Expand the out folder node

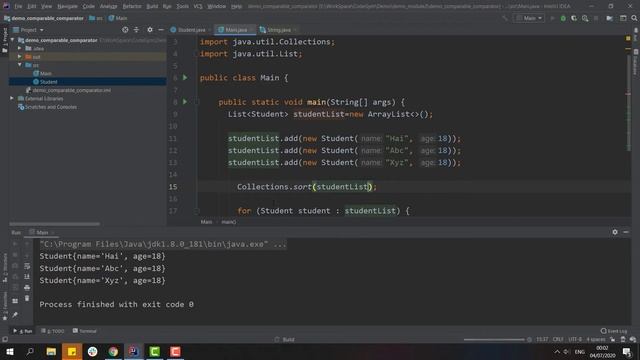20,57
